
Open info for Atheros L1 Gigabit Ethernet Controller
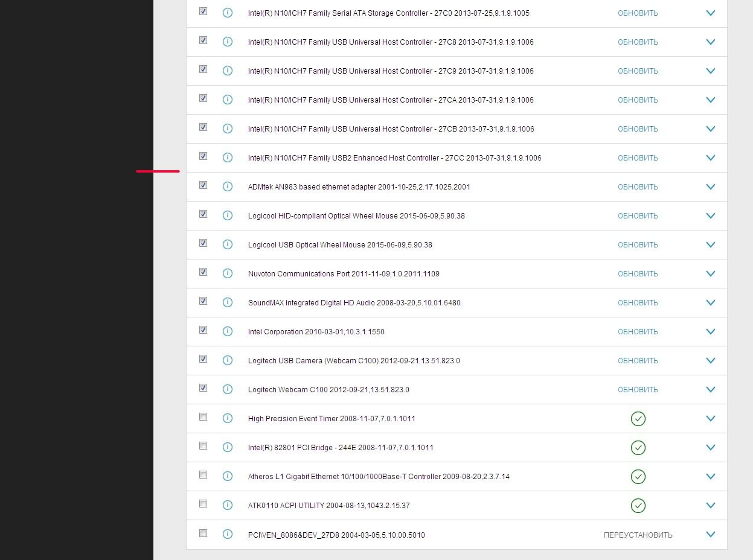coord(228,476)
